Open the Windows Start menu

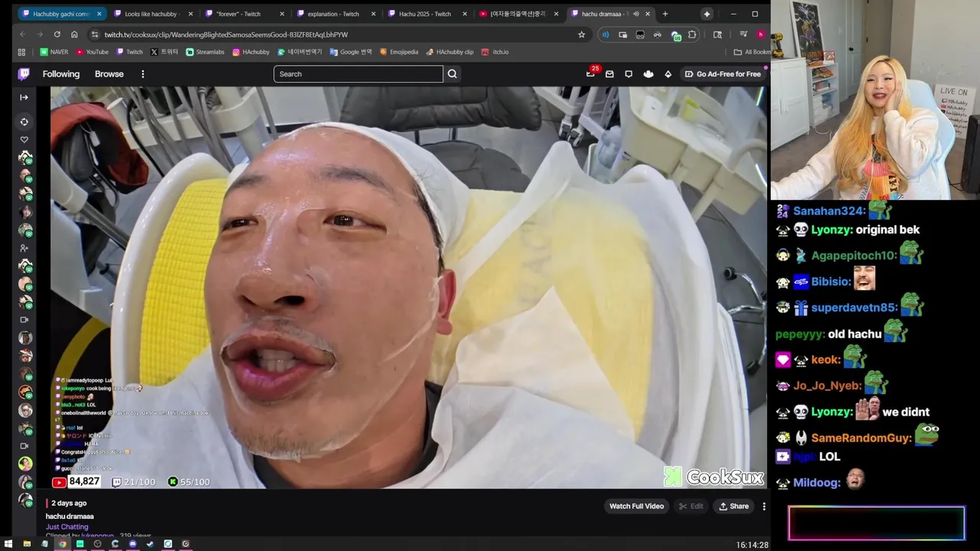pos(9,544)
